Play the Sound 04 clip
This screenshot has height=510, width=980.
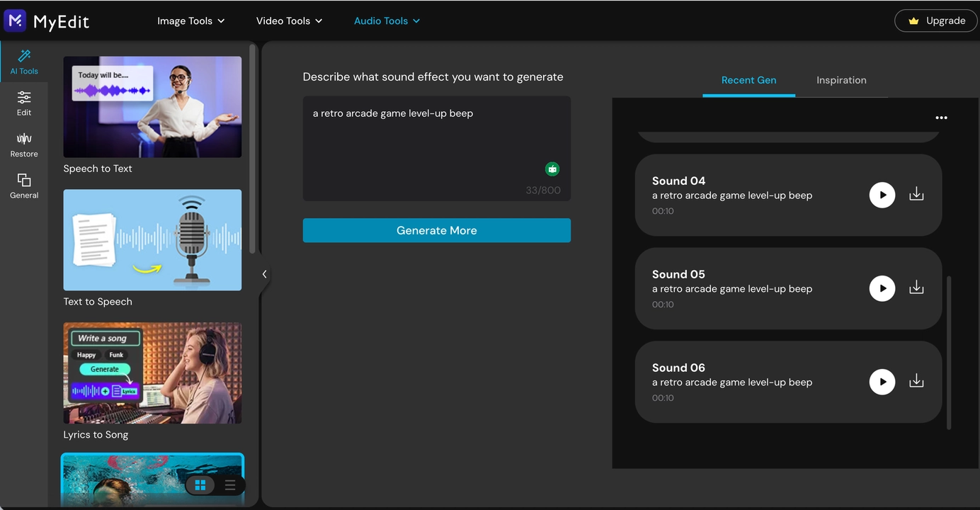point(882,194)
